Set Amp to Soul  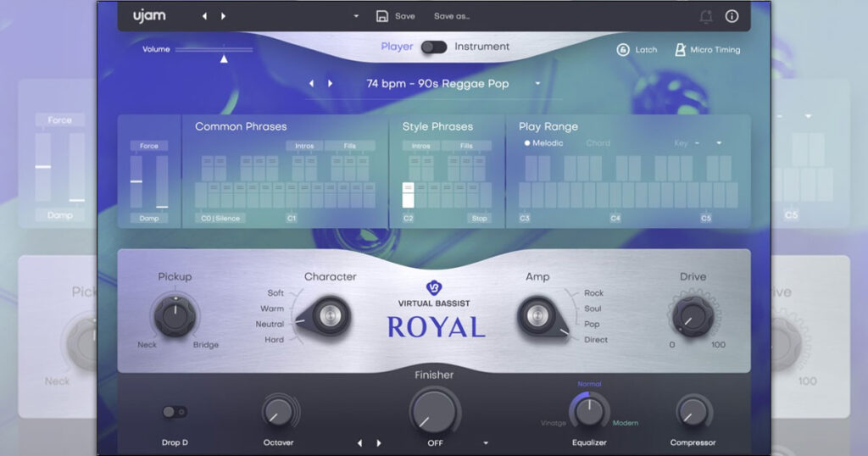(593, 309)
